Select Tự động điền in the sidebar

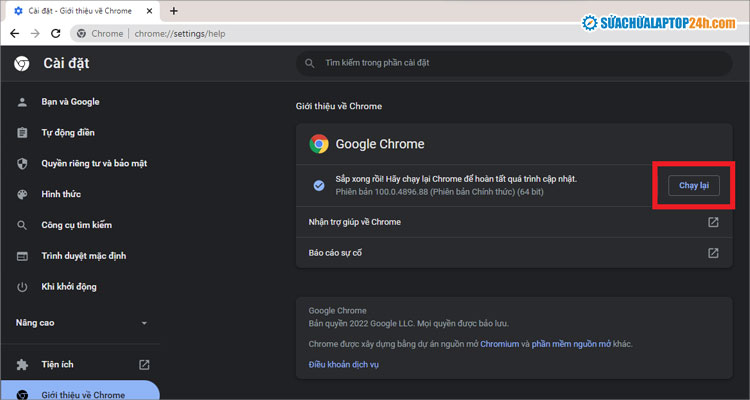coord(68,133)
